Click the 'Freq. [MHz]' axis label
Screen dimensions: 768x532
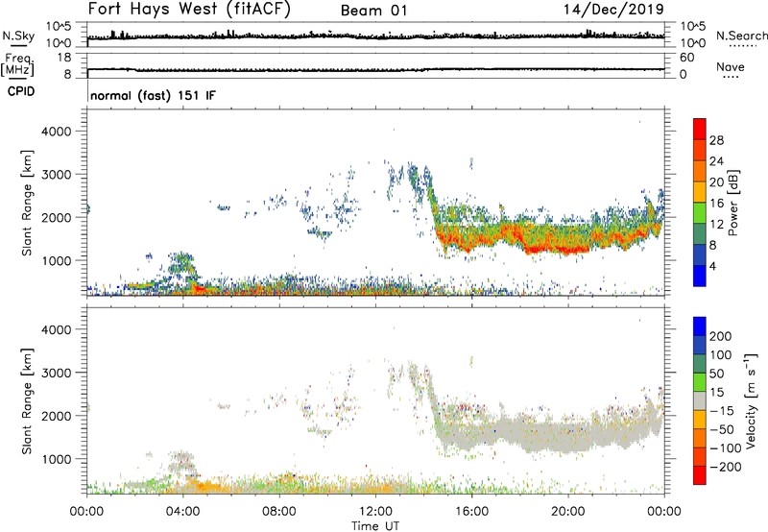(x=18, y=64)
